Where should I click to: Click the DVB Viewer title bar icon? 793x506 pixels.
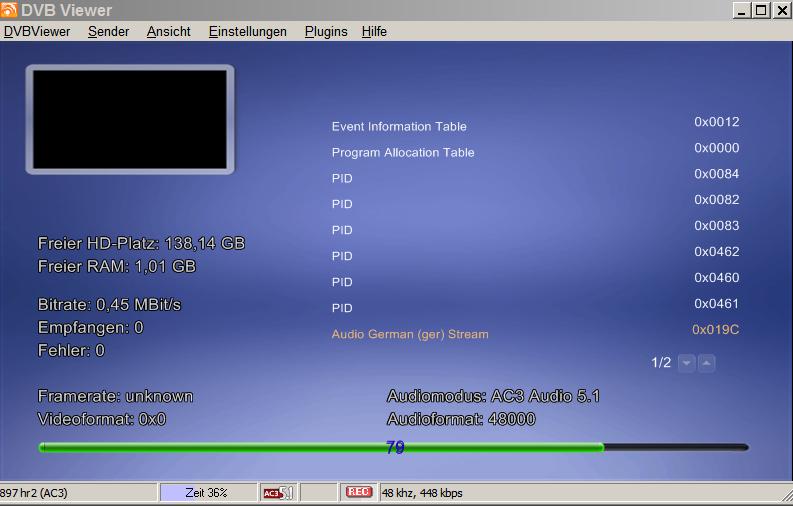[10, 10]
